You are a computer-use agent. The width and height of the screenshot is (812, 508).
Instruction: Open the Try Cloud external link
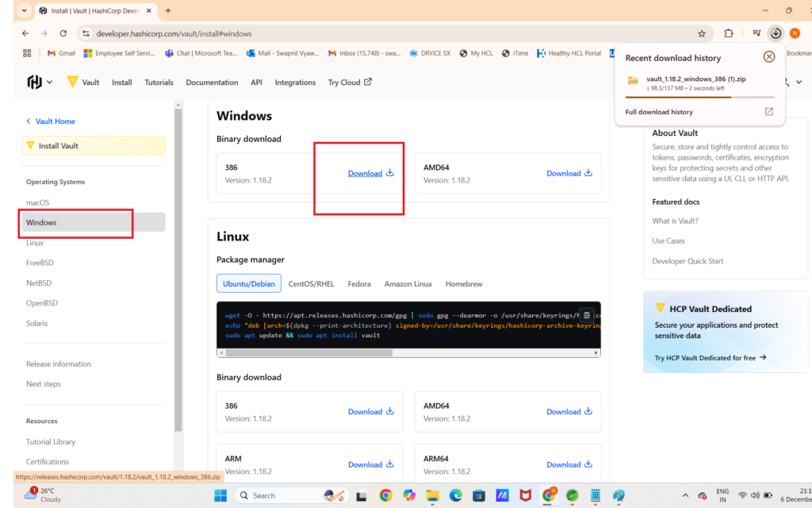tap(350, 83)
